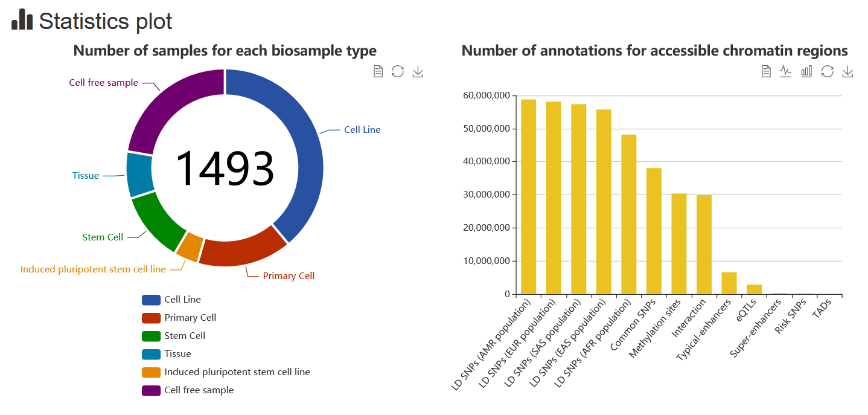Click the 30,000,000 y-axis value

pos(487,195)
